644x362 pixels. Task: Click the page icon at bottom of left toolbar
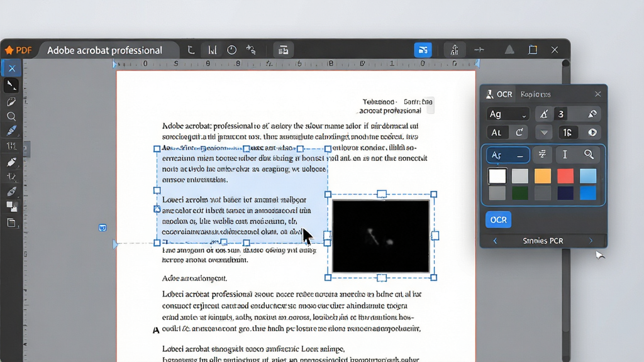11,223
